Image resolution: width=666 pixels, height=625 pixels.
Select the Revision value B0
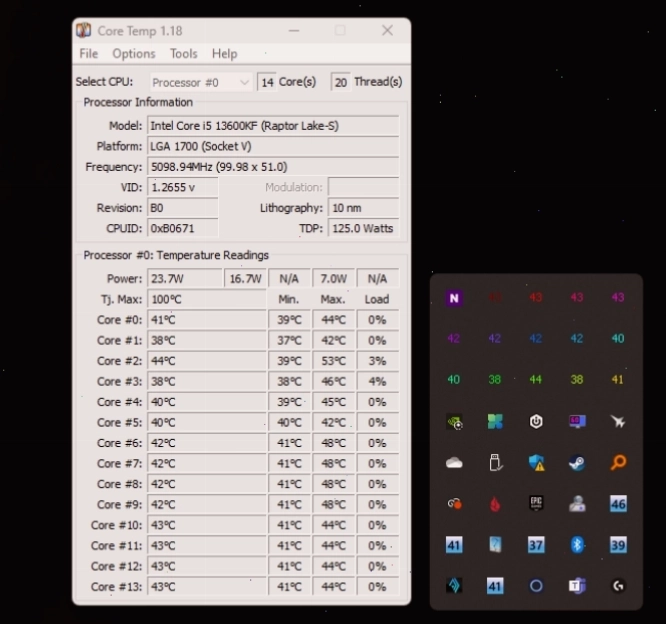point(183,208)
